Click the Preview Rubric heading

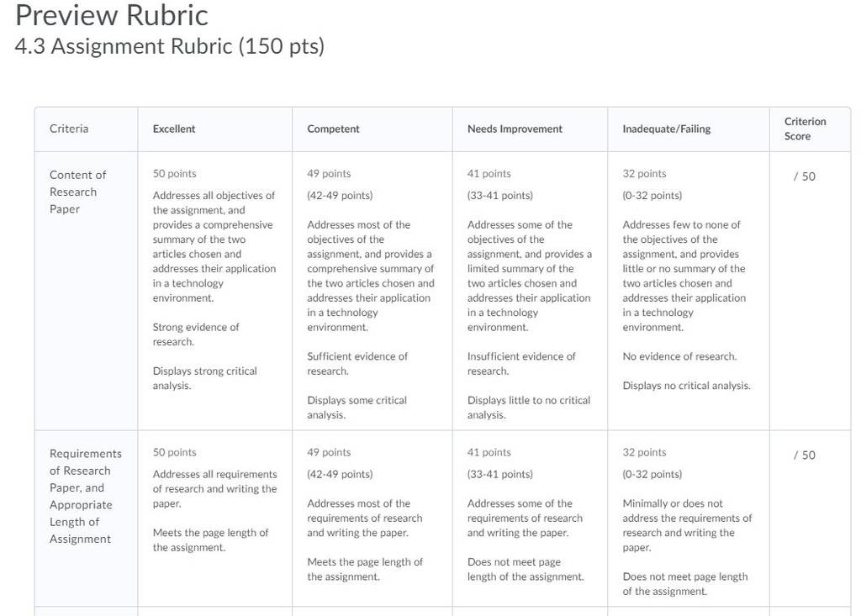coord(112,15)
